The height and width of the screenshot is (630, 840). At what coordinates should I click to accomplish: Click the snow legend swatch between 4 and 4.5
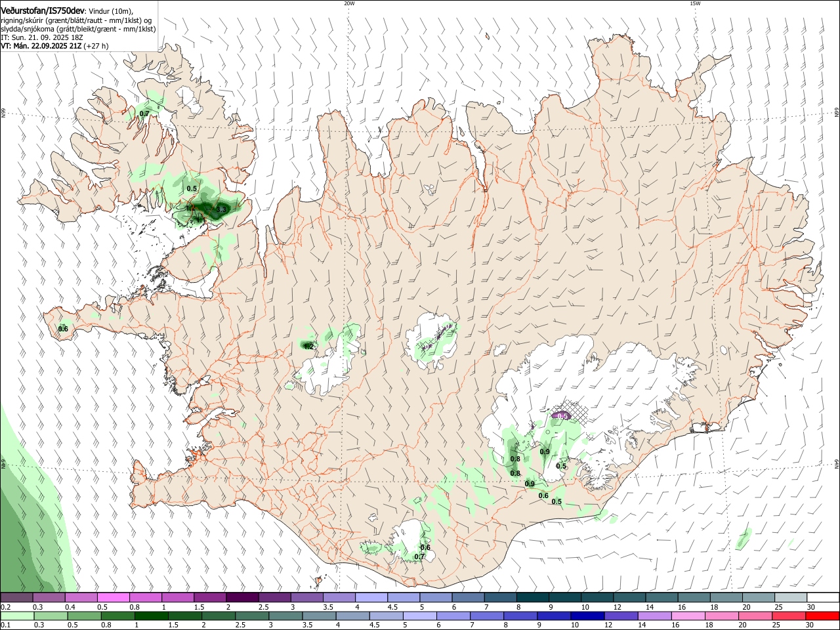tap(371, 597)
